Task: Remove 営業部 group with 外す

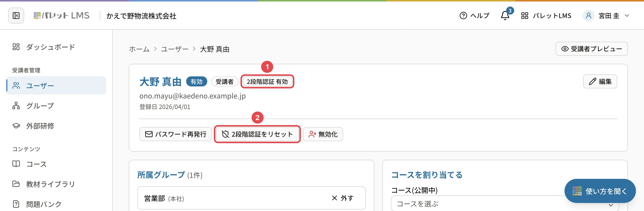Action: tap(343, 198)
